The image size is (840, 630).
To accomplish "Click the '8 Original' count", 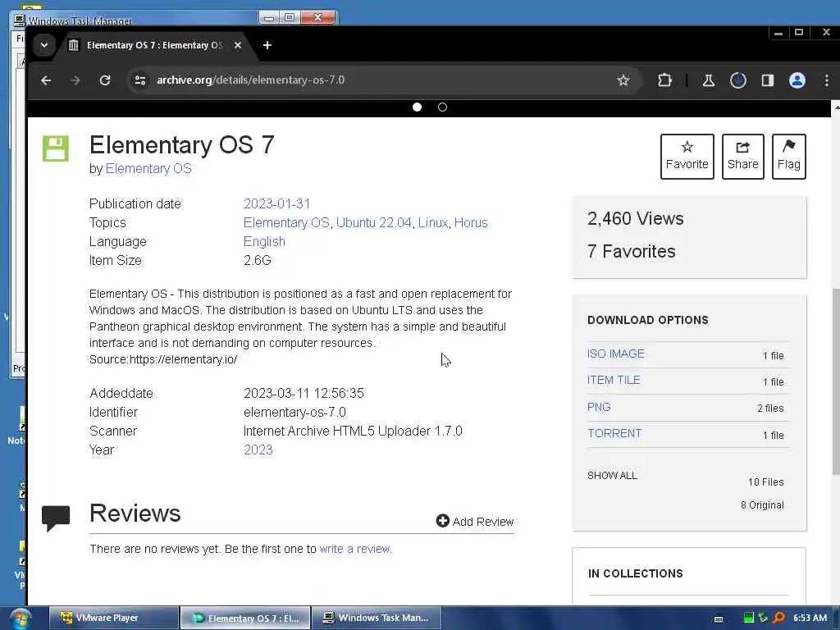I will coord(762,505).
